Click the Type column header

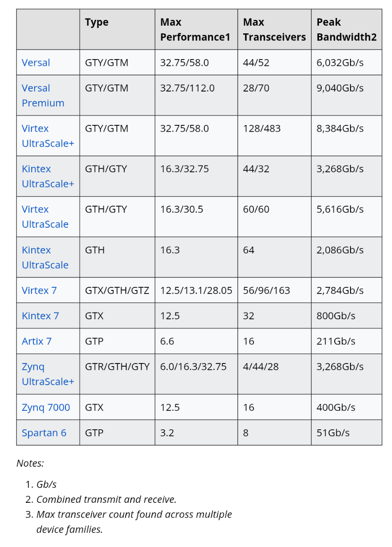97,23
